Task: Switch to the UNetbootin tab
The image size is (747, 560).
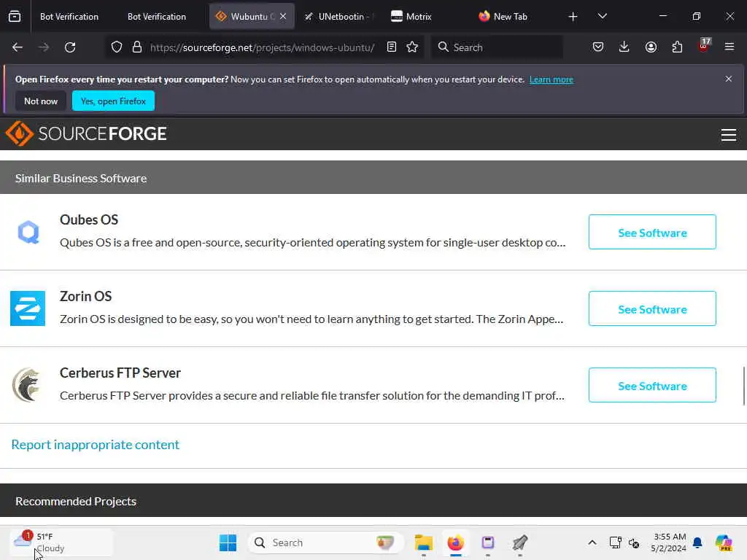Action: pos(340,17)
